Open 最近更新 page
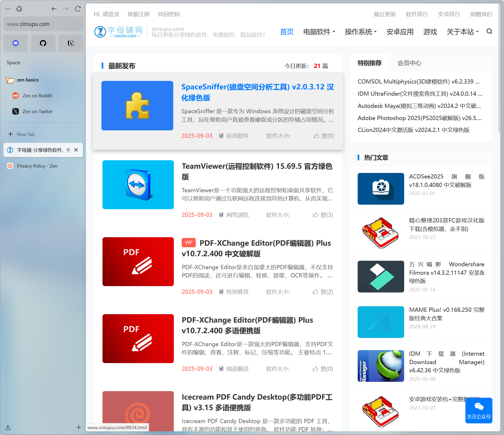Viewport: 504px width, 435px height. pyautogui.click(x=385, y=14)
